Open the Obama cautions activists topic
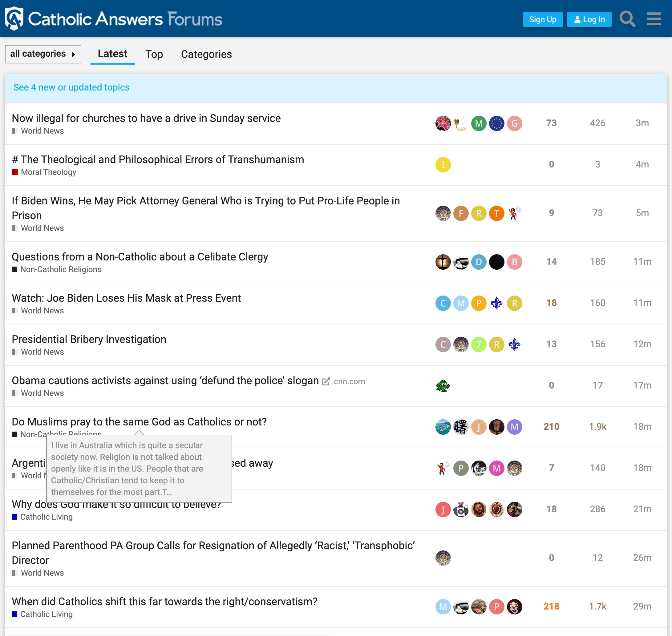672x636 pixels. point(165,380)
